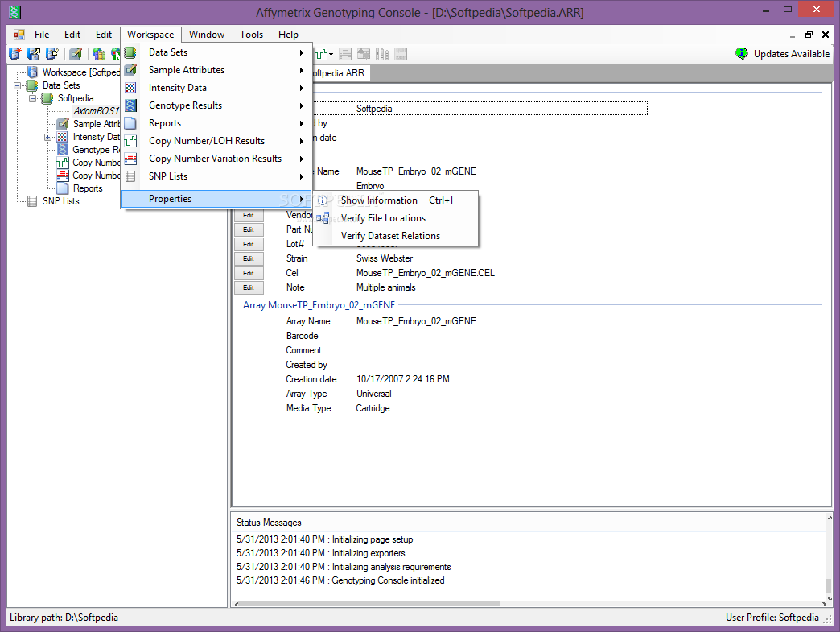Open Sample Attributes submenu in Workspace menu
The image size is (840, 632).
(216, 70)
